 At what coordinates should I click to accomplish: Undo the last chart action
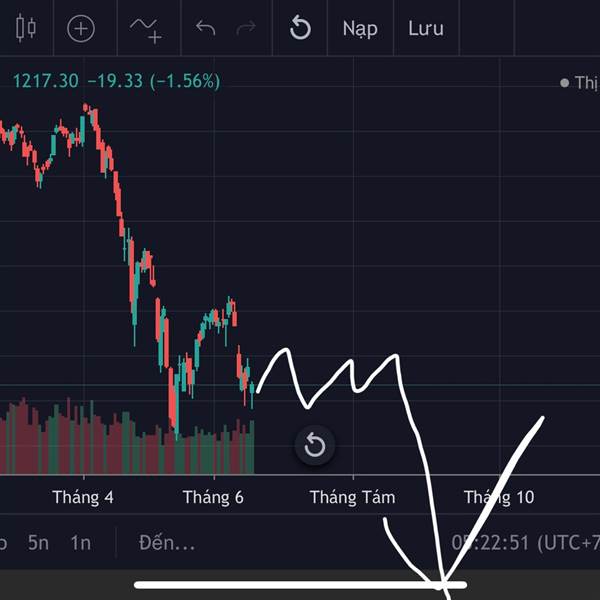tap(205, 28)
